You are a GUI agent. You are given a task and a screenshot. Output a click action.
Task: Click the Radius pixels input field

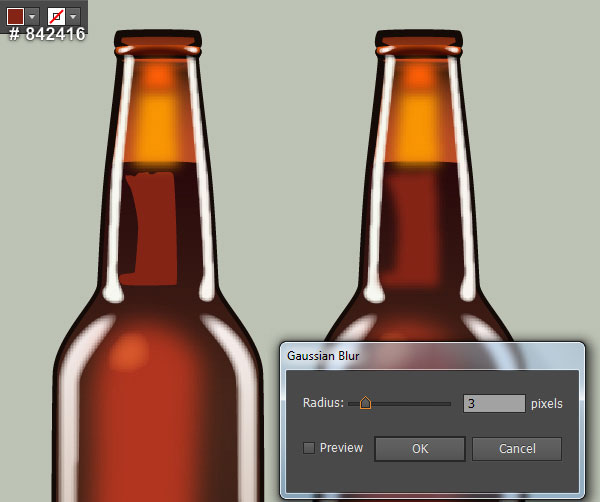[494, 404]
